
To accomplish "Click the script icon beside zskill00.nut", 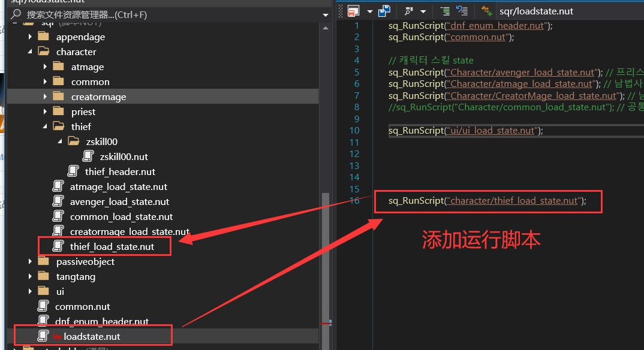I will pyautogui.click(x=88, y=156).
